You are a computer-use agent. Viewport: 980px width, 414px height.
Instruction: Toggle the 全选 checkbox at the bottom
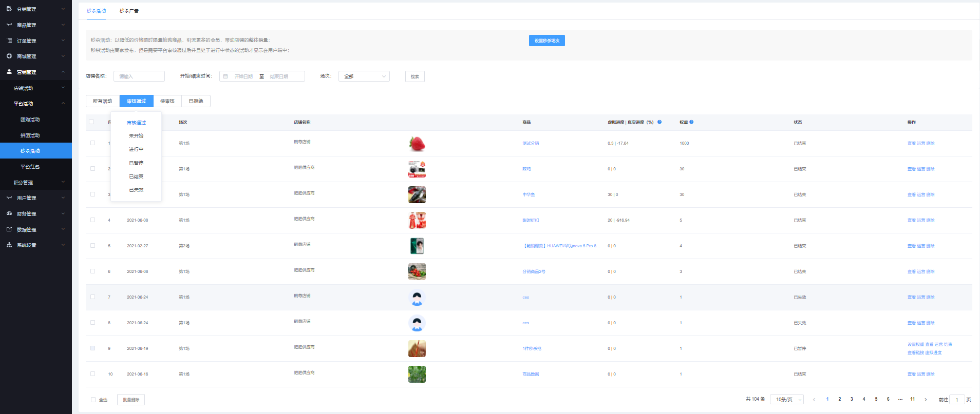click(93, 400)
